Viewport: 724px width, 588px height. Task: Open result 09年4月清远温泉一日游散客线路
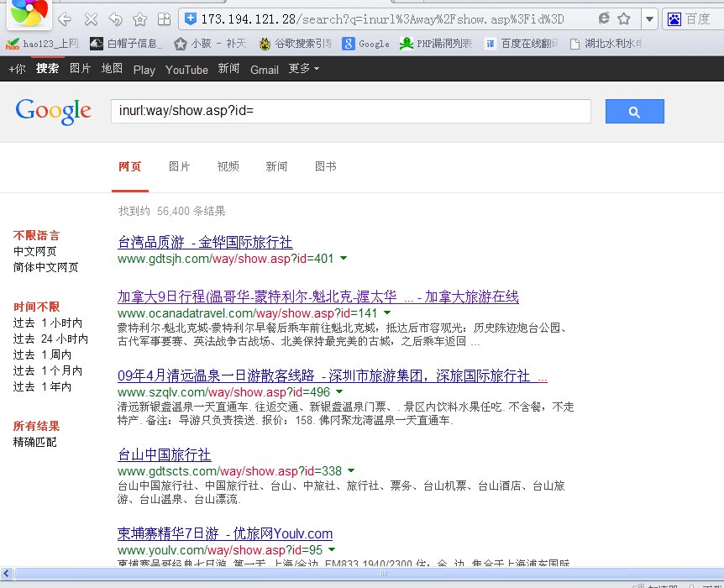[x=333, y=376]
